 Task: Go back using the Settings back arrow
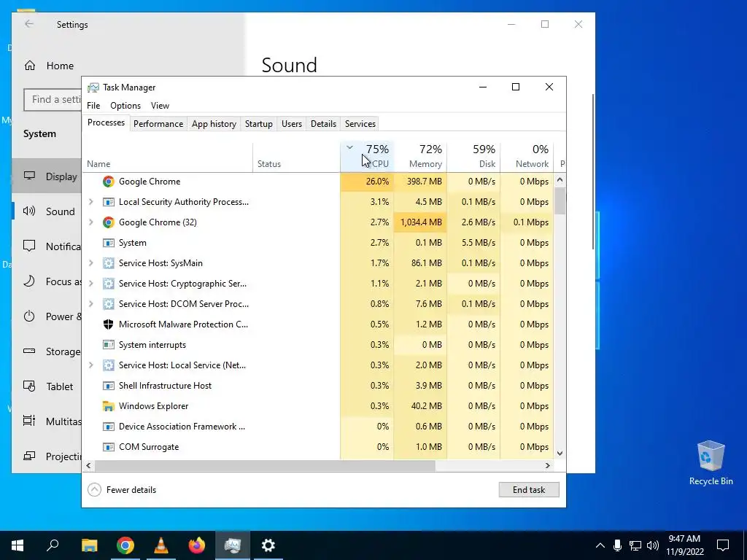tap(29, 24)
